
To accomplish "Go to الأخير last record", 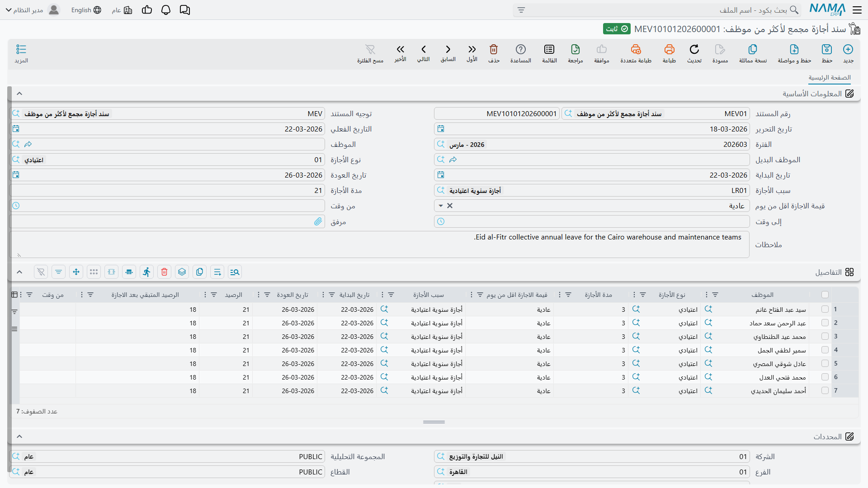I will pos(400,49).
